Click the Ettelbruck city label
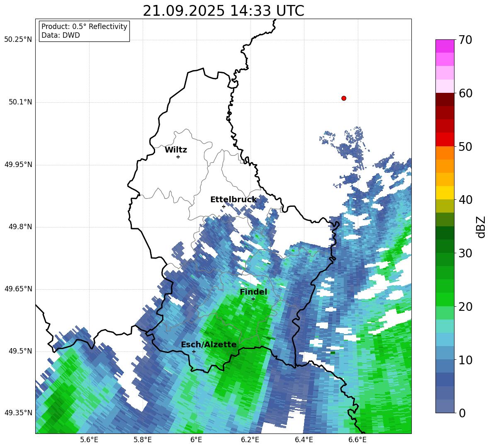491x448 pixels. [233, 200]
